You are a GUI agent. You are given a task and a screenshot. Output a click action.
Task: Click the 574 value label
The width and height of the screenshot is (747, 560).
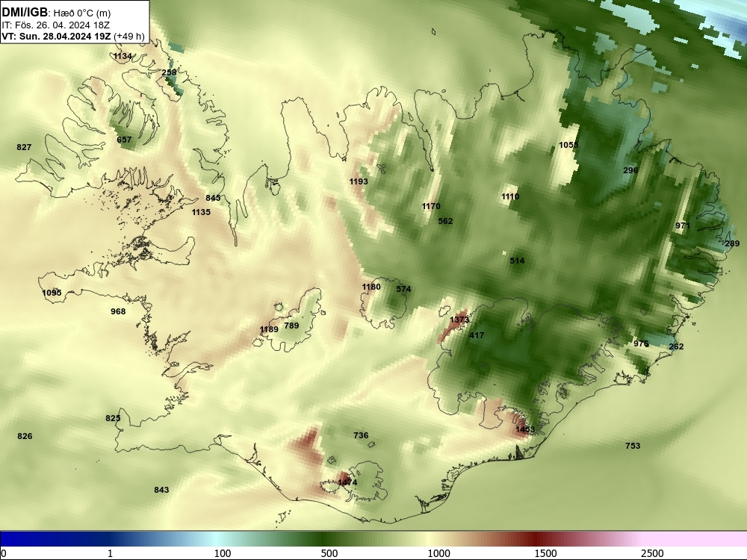pyautogui.click(x=403, y=289)
